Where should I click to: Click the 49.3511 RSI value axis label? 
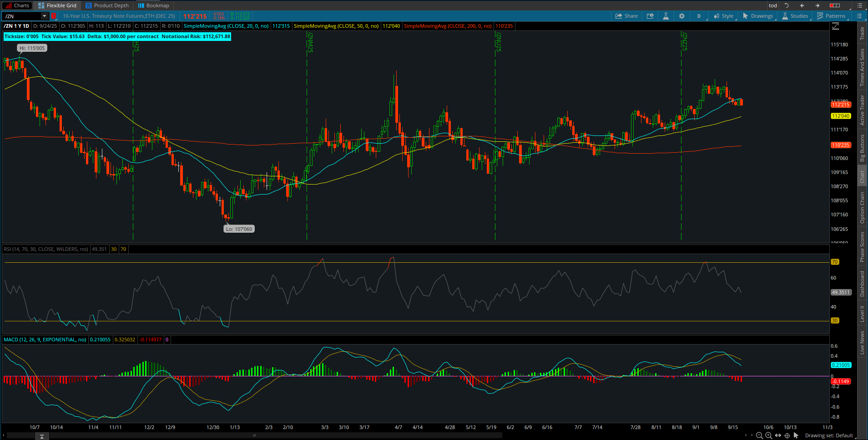tap(841, 292)
